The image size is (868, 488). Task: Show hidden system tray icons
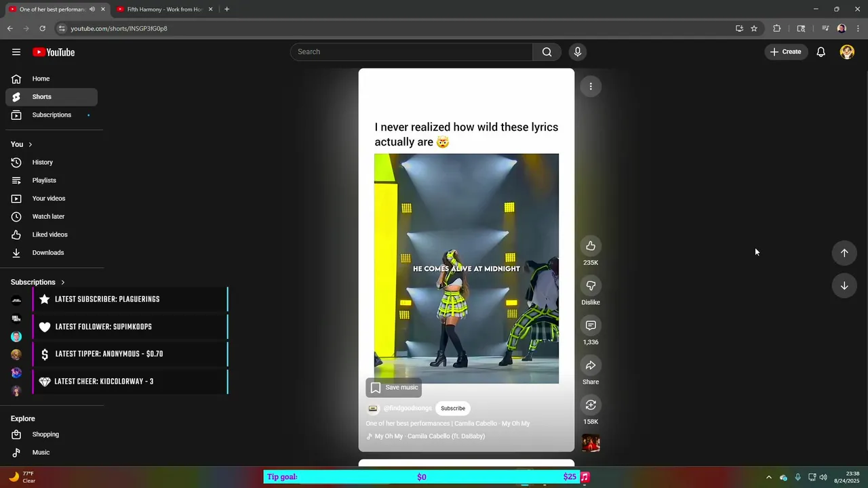pyautogui.click(x=768, y=477)
